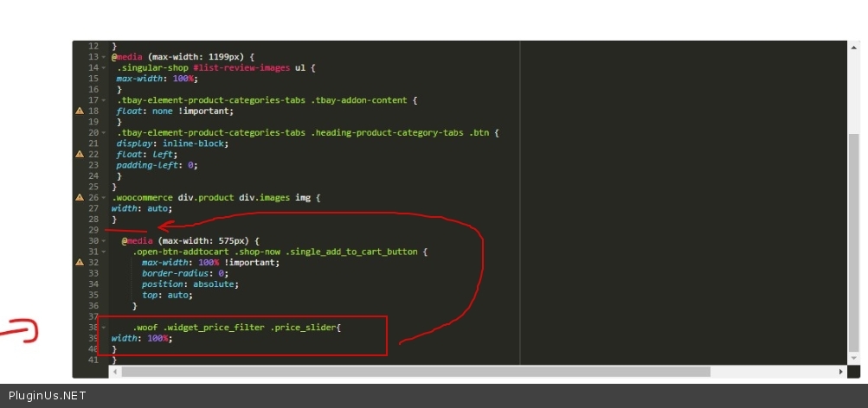
Task: Click the warning icon on line 22
Action: pos(80,154)
